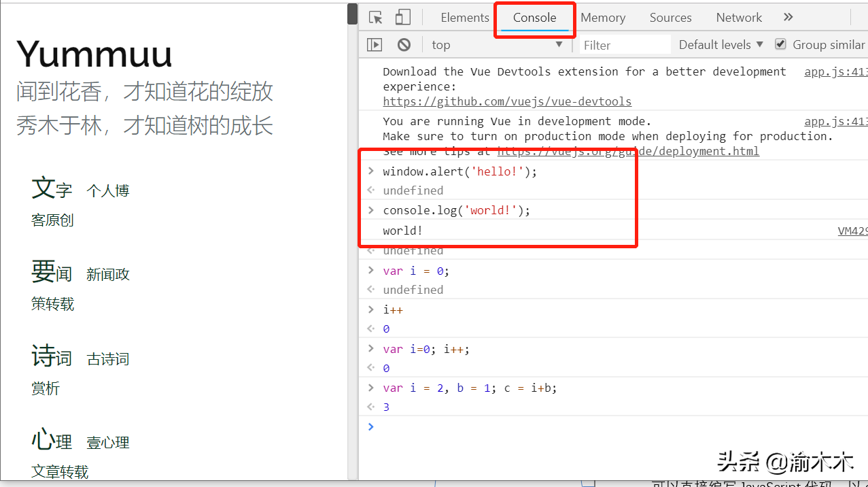Select the window.alert('hello!') console entry

[x=460, y=171]
